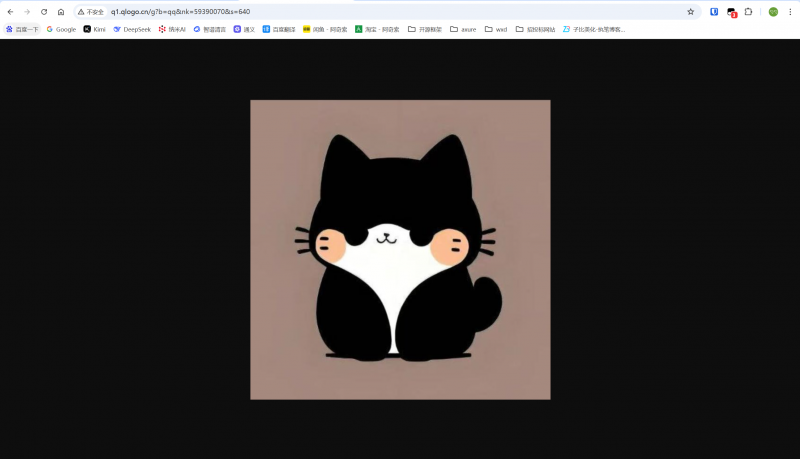Click the 不安全 site security indicator

91,12
